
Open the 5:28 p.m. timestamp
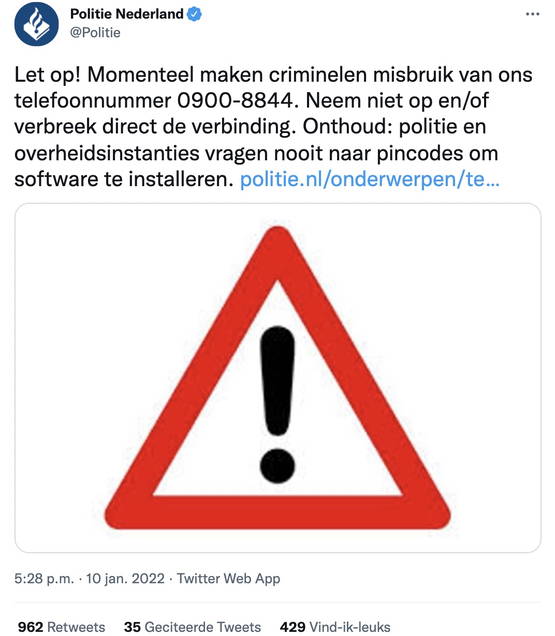click(44, 578)
